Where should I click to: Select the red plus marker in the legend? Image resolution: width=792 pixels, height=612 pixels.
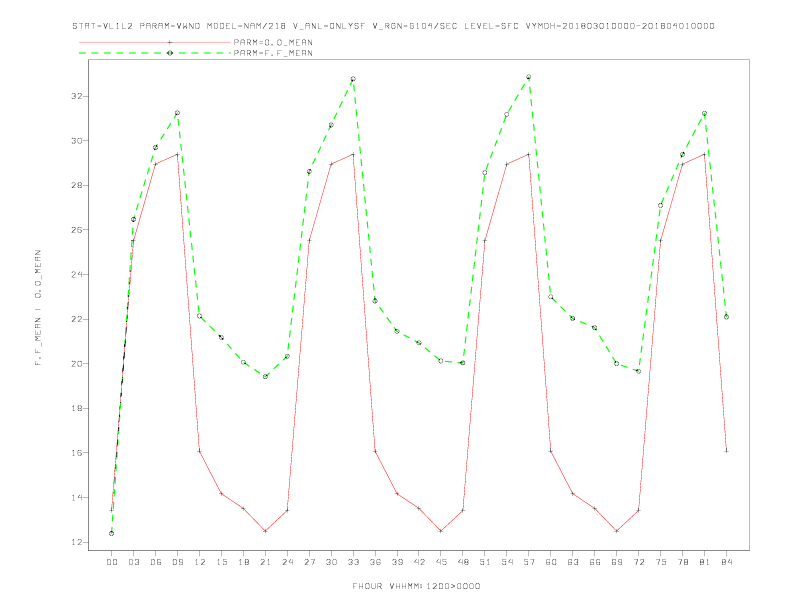pyautogui.click(x=170, y=42)
